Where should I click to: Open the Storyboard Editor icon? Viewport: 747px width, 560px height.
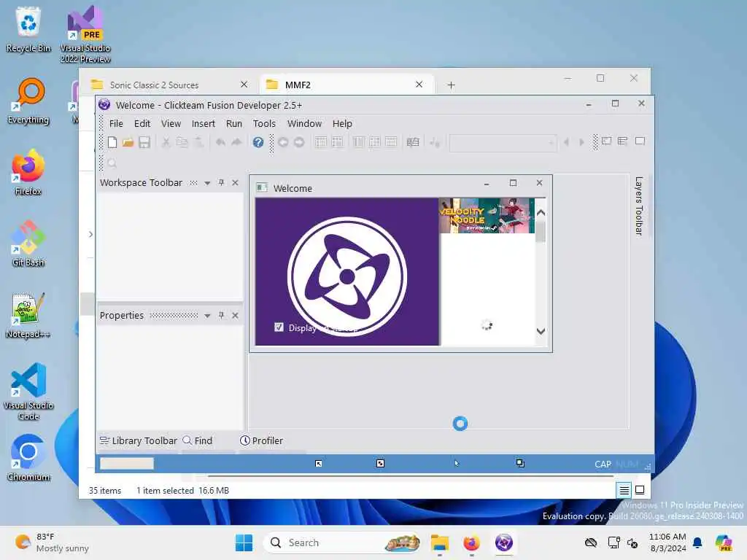(321, 142)
